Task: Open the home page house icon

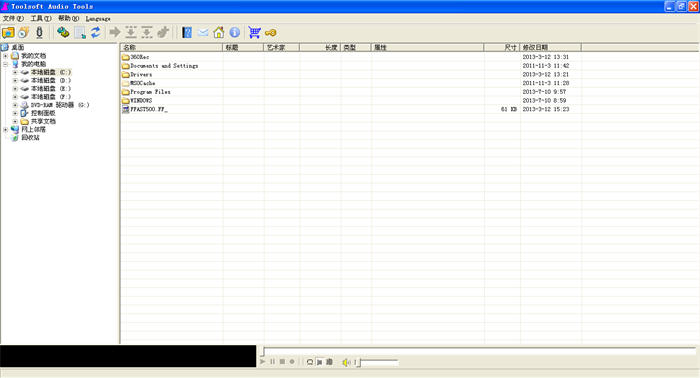Action: coord(219,32)
